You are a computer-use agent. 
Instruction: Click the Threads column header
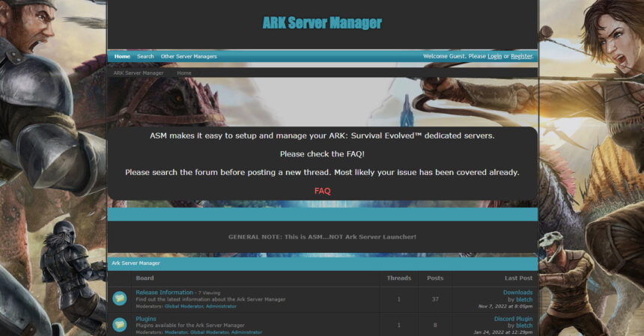399,278
